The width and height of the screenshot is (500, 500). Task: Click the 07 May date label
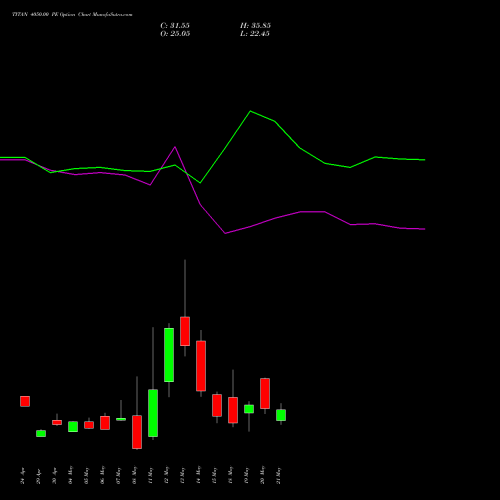tap(118, 475)
